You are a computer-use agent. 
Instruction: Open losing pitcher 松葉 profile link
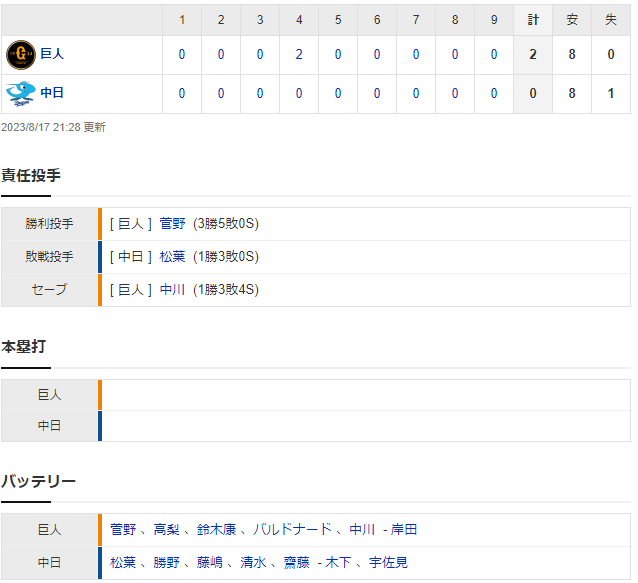[173, 257]
